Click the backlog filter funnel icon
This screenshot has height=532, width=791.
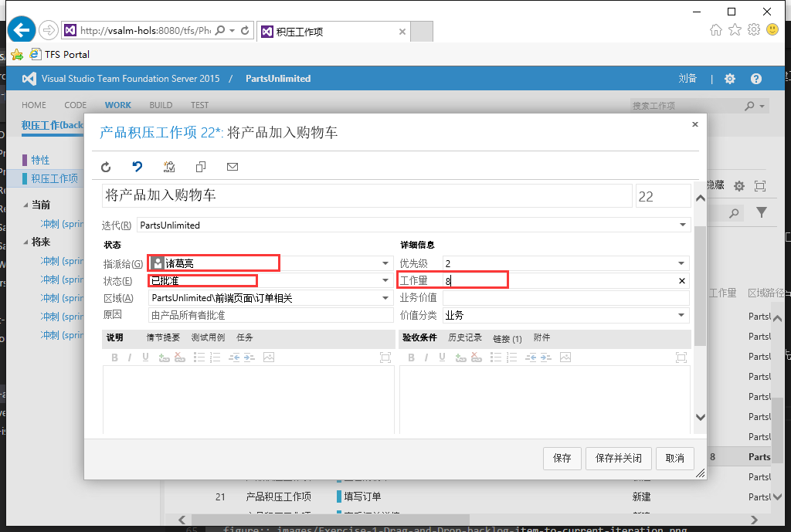point(762,212)
